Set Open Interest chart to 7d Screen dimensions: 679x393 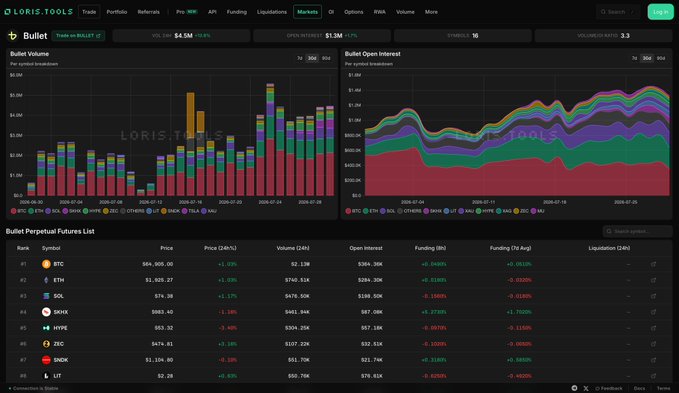pyautogui.click(x=634, y=58)
